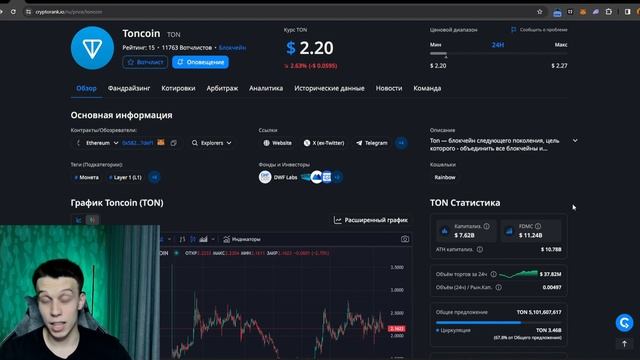640x360 pixels.
Task: Open the Расширенный график button
Action: click(x=371, y=220)
